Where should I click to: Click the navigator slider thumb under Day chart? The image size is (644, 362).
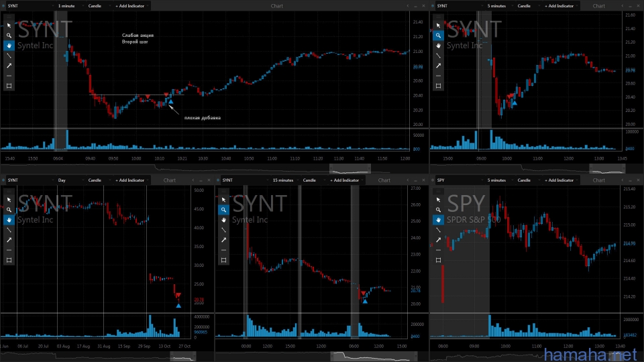click(x=182, y=356)
